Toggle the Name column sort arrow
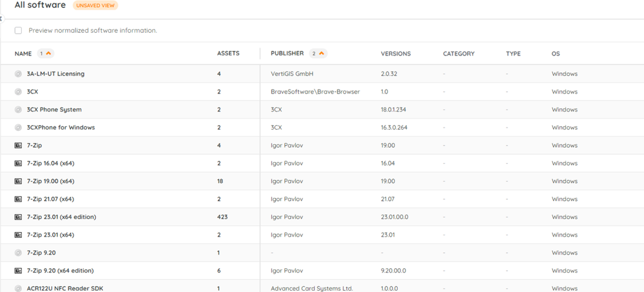This screenshot has width=644, height=292. point(48,54)
